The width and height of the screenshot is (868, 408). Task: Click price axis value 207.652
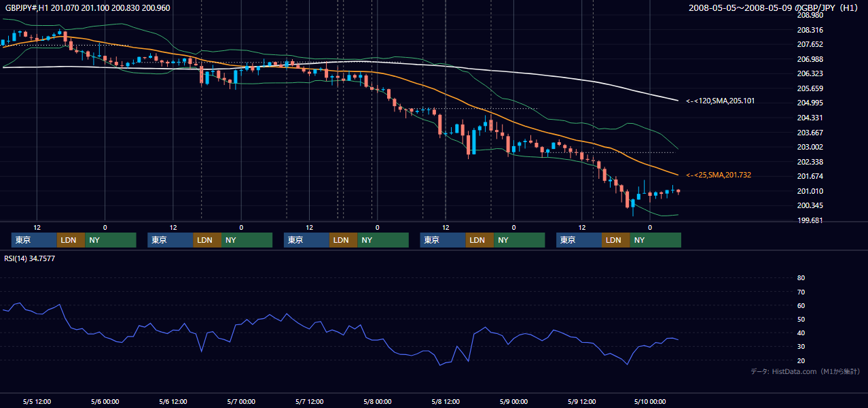pyautogui.click(x=810, y=44)
